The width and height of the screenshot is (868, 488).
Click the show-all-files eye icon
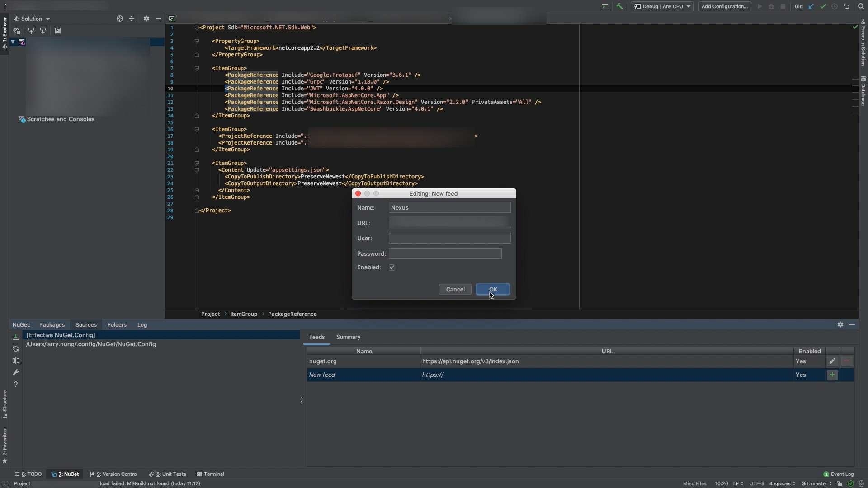pyautogui.click(x=17, y=31)
